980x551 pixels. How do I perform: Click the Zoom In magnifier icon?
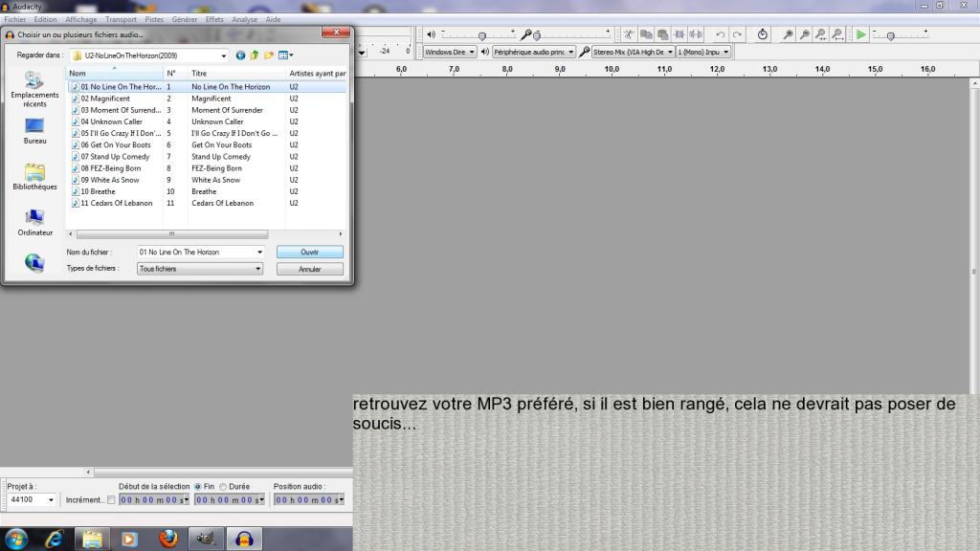pyautogui.click(x=789, y=35)
